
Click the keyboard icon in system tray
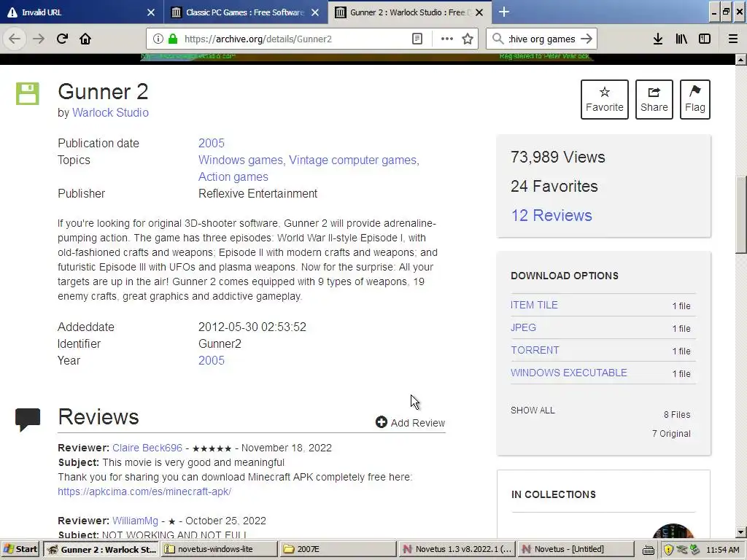(x=649, y=550)
